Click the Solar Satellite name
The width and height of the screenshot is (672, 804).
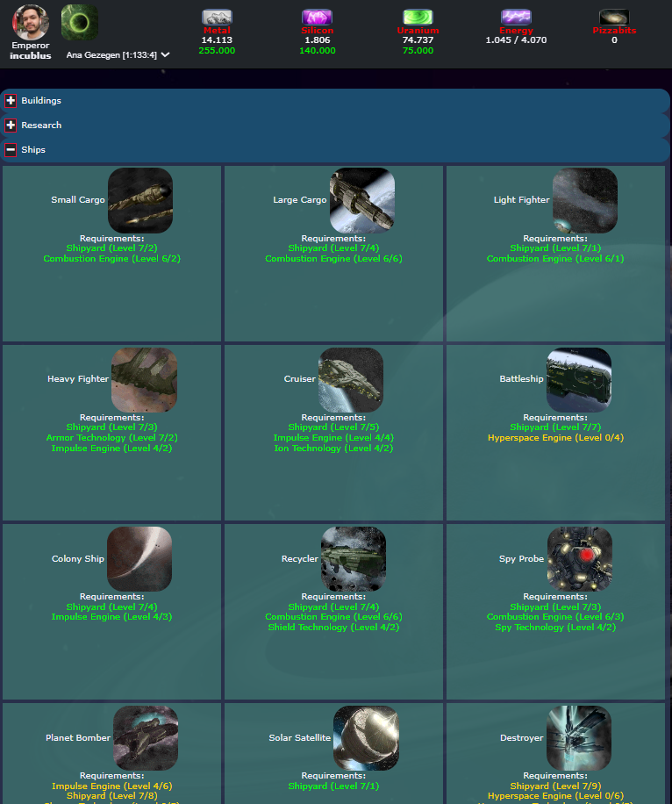click(300, 738)
